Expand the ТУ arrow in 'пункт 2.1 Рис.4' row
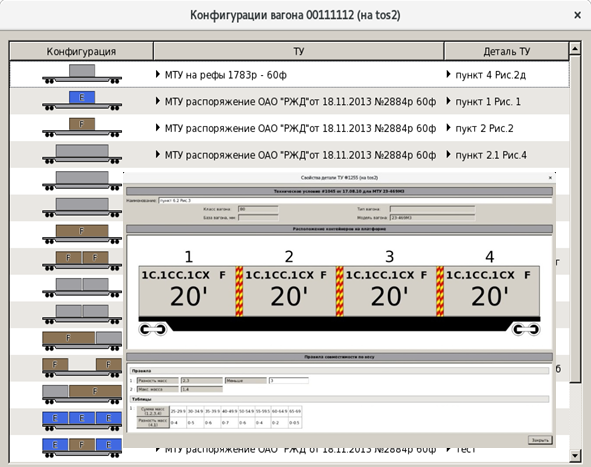The width and height of the screenshot is (591, 467). (x=158, y=155)
